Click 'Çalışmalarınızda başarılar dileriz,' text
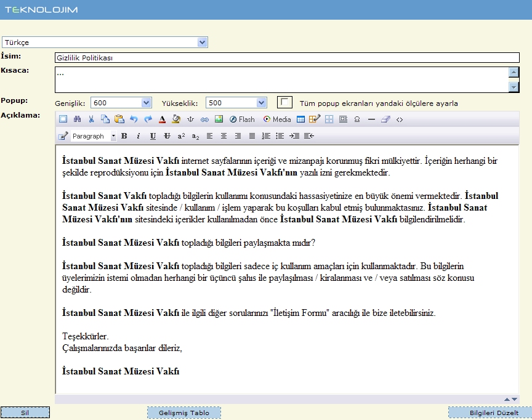The image size is (532, 420). click(x=122, y=348)
